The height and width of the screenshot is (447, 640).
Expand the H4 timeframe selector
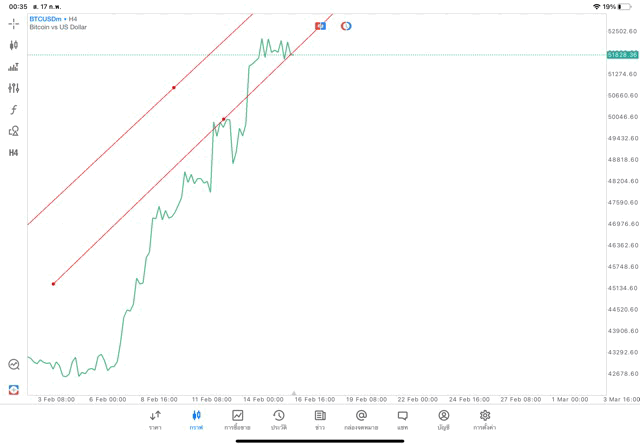click(13, 153)
